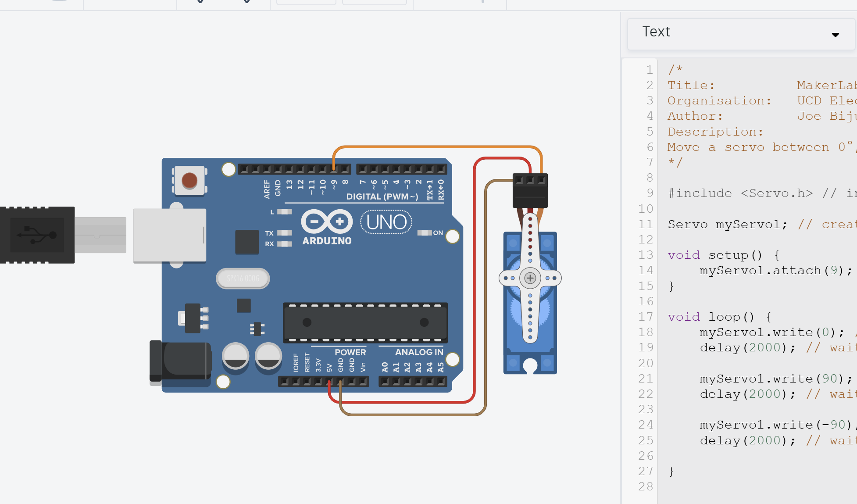The image size is (857, 504).
Task: Click the white servo horn on the servo
Action: coord(530,278)
